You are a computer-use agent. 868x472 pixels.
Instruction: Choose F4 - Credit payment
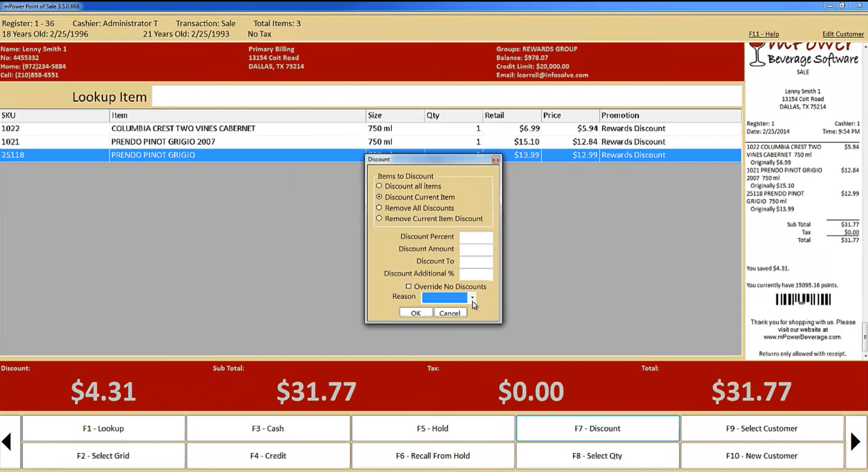268,456
